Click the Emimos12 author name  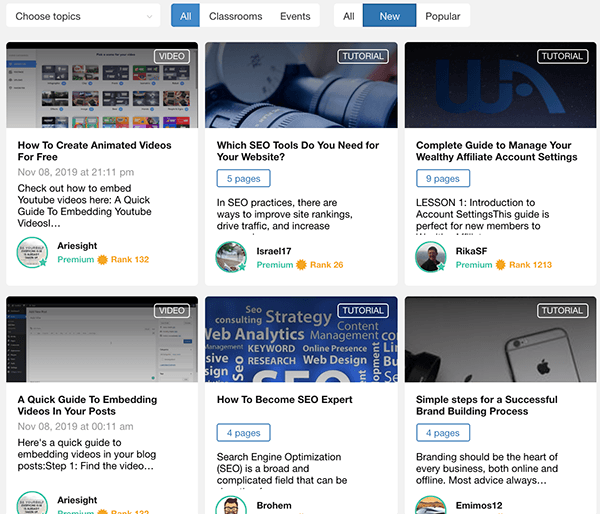click(479, 505)
